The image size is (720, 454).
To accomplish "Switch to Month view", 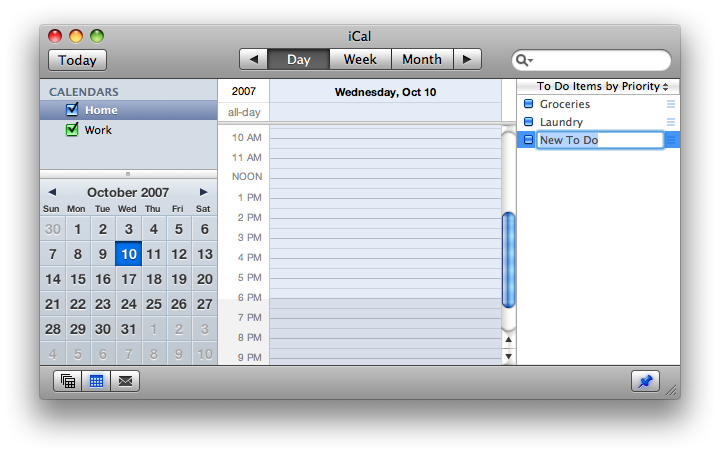I will (x=422, y=59).
